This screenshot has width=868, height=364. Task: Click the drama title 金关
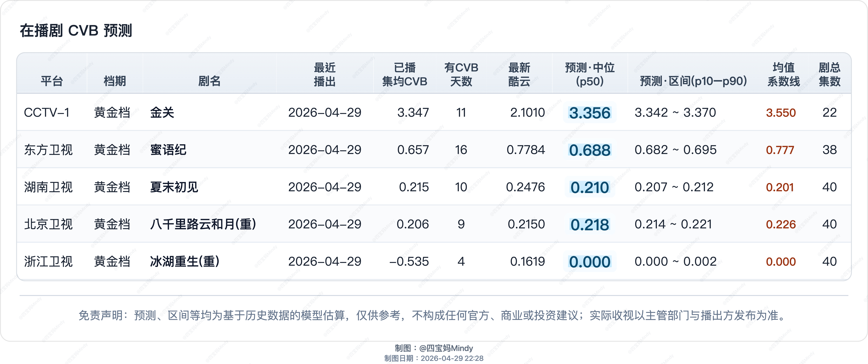pyautogui.click(x=162, y=113)
